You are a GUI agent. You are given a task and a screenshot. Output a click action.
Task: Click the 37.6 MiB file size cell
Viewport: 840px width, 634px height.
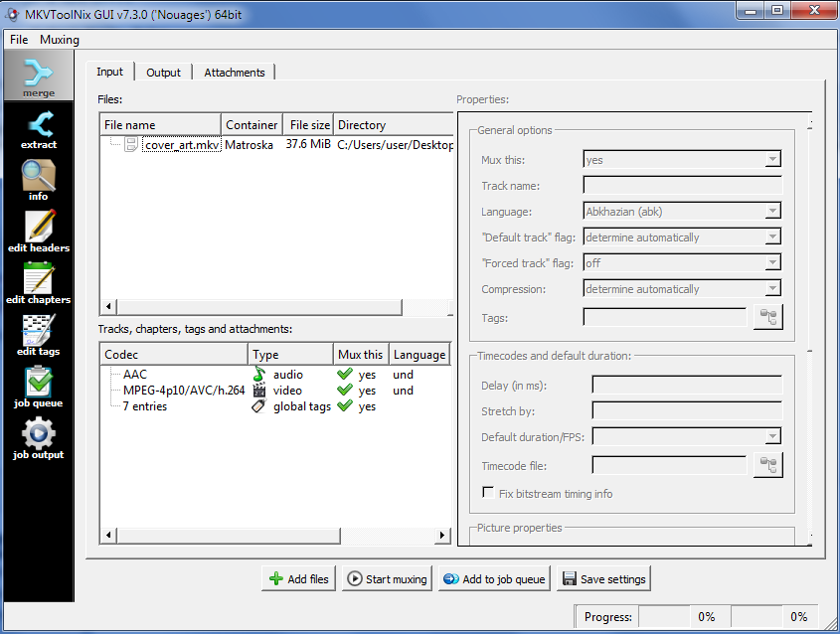[x=308, y=144]
